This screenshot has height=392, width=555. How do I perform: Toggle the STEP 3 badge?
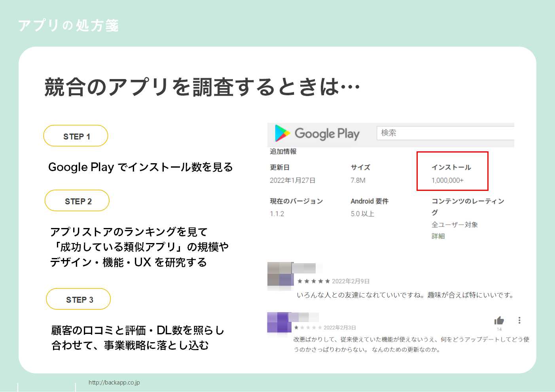78,299
